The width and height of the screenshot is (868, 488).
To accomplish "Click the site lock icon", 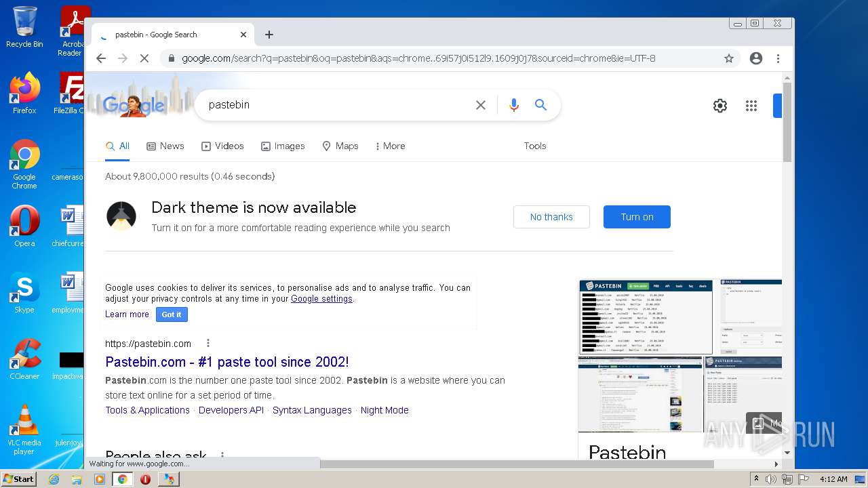I will coord(171,58).
